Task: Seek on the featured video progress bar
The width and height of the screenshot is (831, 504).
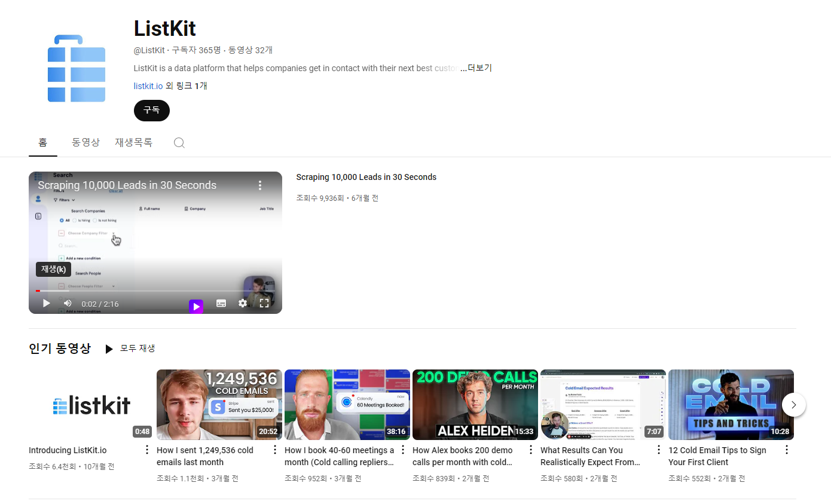Action: (x=155, y=291)
